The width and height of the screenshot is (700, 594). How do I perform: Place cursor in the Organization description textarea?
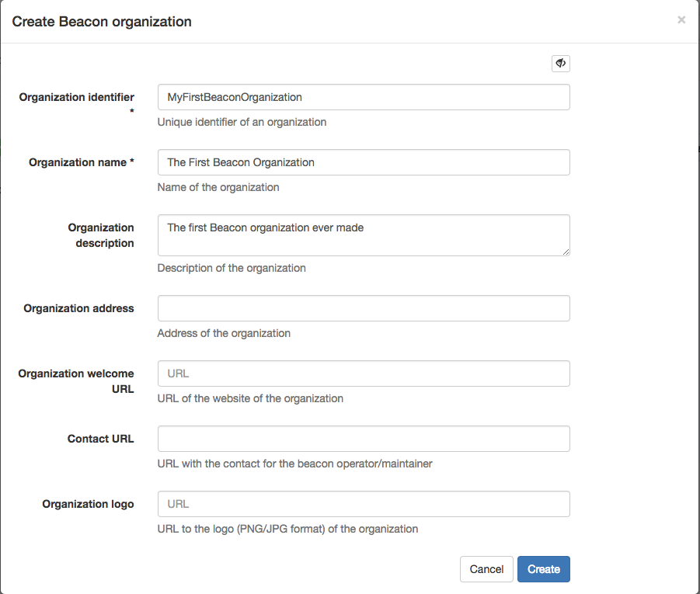364,234
